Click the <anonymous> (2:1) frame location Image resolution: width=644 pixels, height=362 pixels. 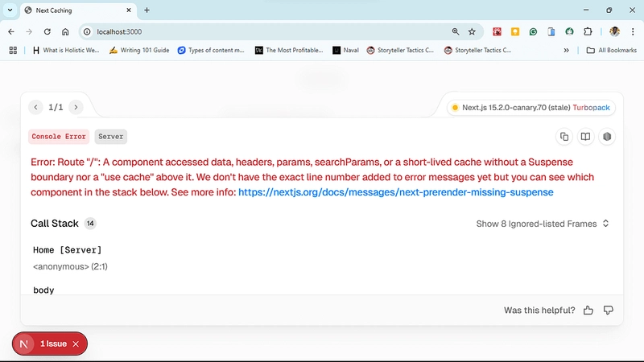70,267
